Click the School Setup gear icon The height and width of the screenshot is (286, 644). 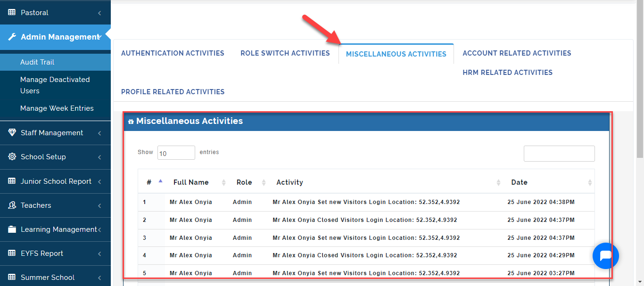click(12, 157)
